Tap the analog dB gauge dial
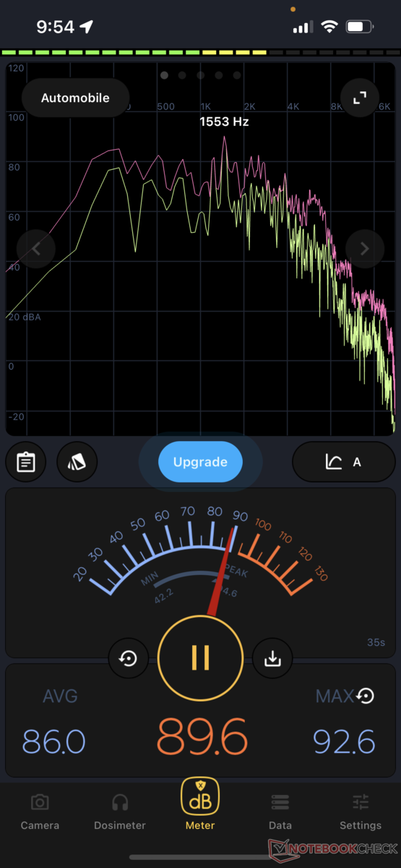401x868 pixels. 200,557
